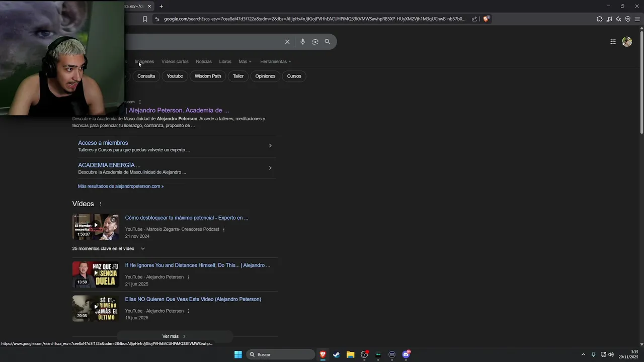Show hidden system tray icons

(x=583, y=354)
